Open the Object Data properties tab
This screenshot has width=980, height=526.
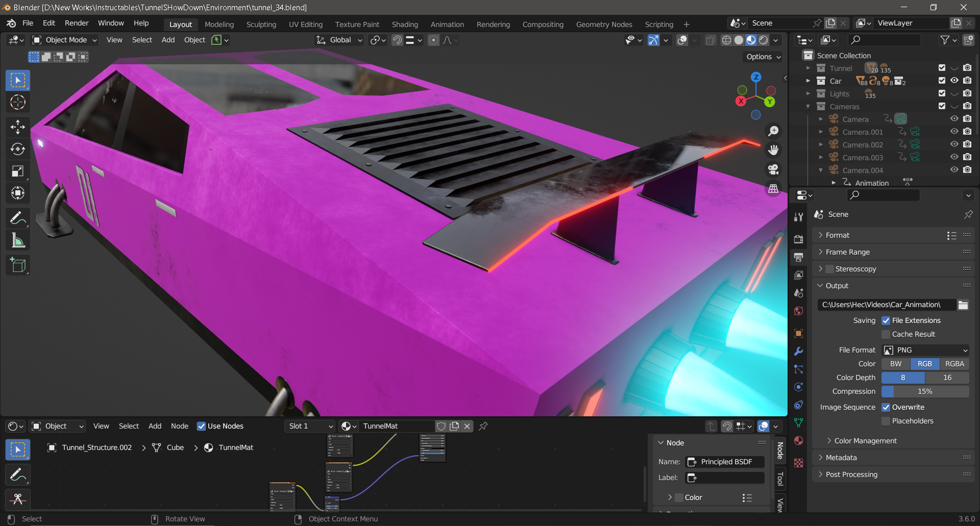tap(799, 423)
